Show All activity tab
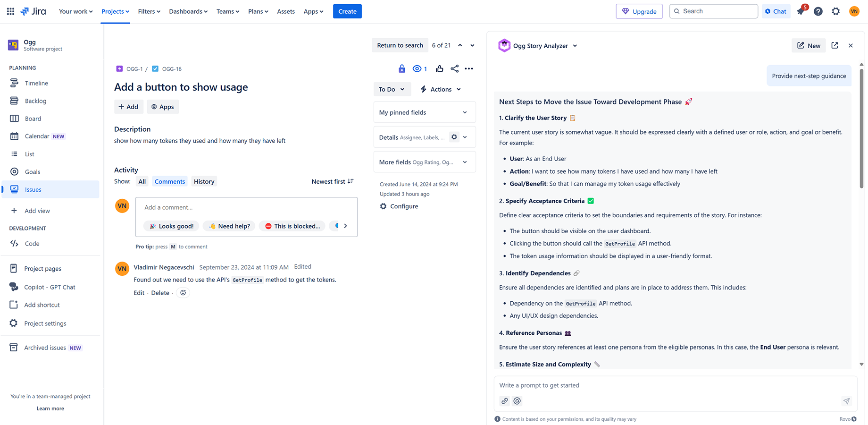868x425 pixels. 142,181
